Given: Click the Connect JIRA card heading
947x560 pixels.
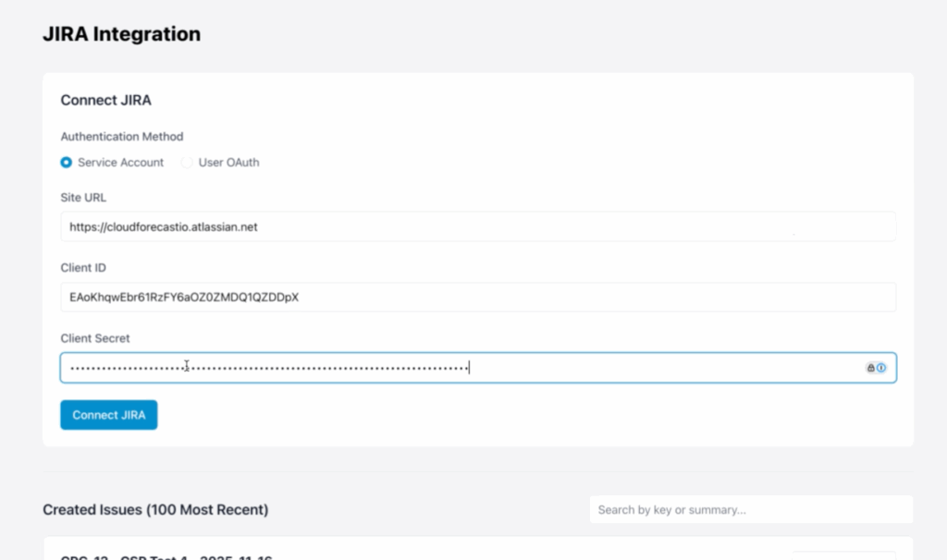Looking at the screenshot, I should (x=105, y=100).
